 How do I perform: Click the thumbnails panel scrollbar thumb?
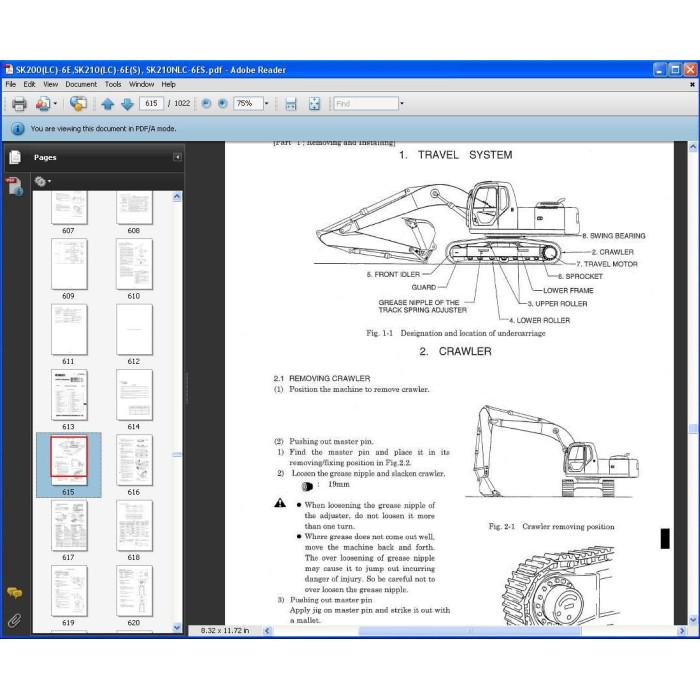pos(177,455)
